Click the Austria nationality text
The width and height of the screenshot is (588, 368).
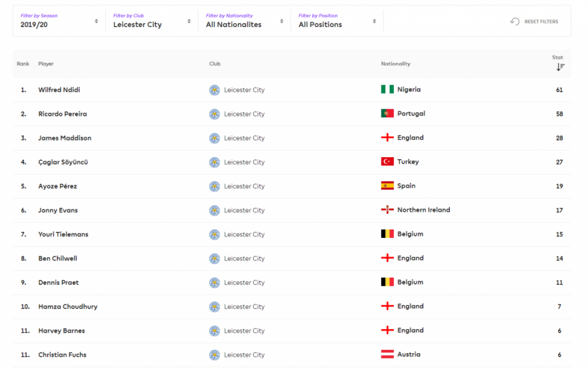click(409, 354)
